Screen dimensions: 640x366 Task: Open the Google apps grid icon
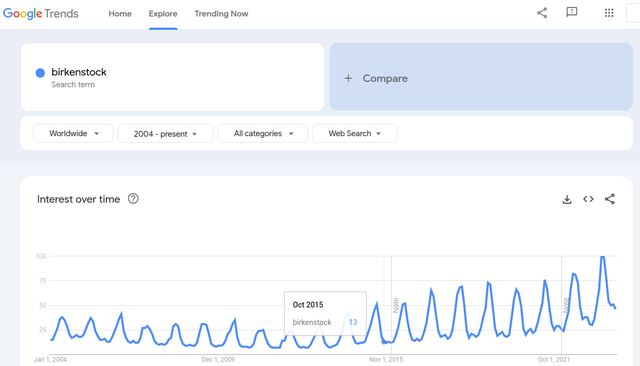(609, 13)
